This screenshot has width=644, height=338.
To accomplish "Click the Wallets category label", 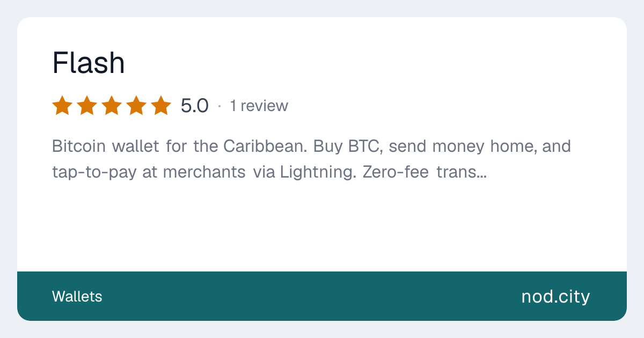I will (x=77, y=296).
